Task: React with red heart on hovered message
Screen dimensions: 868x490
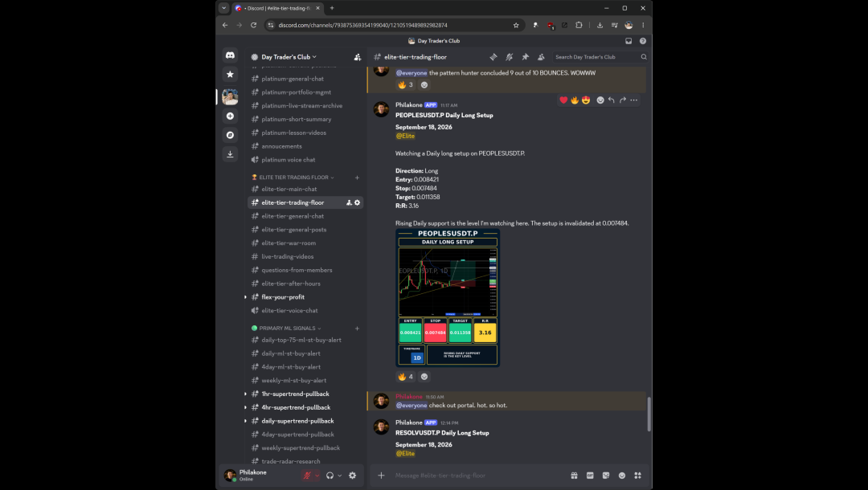Action: [563, 100]
